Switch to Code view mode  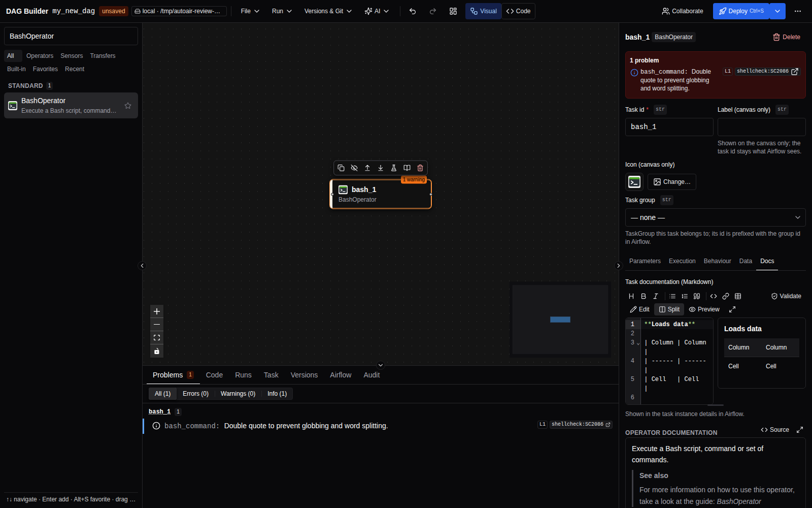point(518,11)
